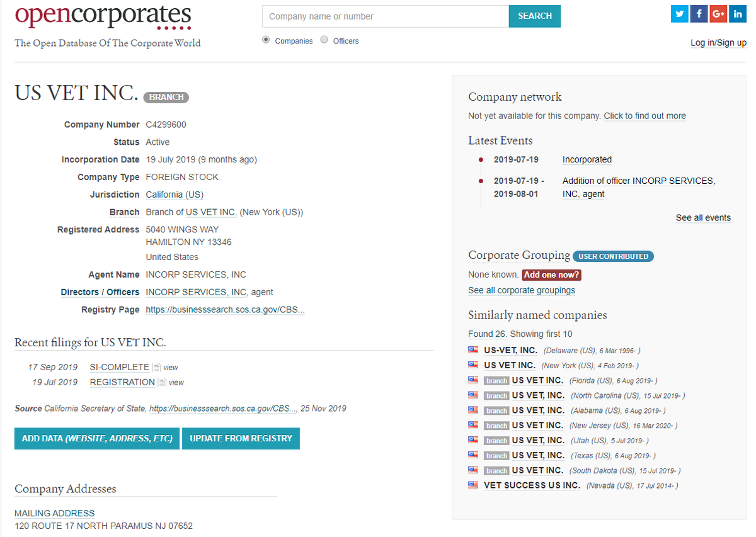Open US VET, INC. Texas branch link
The height and width of the screenshot is (537, 756).
539,456
